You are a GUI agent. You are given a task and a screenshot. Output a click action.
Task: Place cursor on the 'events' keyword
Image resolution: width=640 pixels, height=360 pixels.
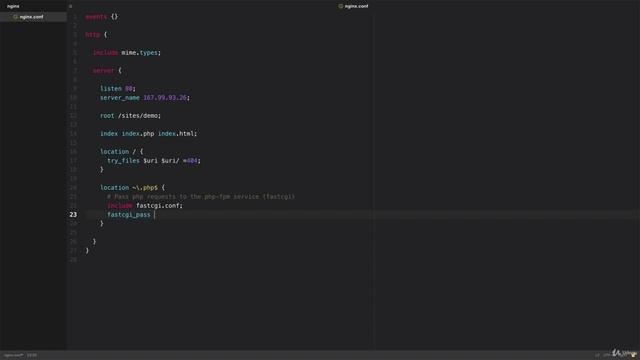96,17
